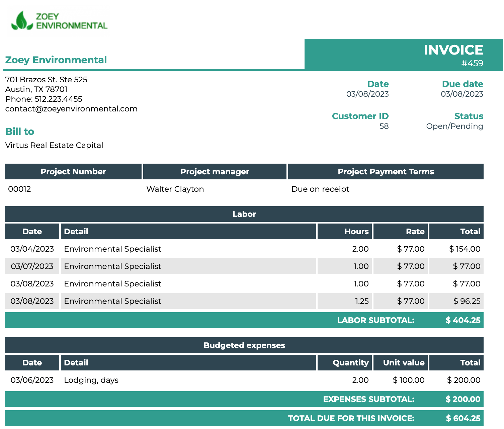The width and height of the screenshot is (504, 429).
Task: Select the Customer ID value 58
Action: tap(384, 126)
